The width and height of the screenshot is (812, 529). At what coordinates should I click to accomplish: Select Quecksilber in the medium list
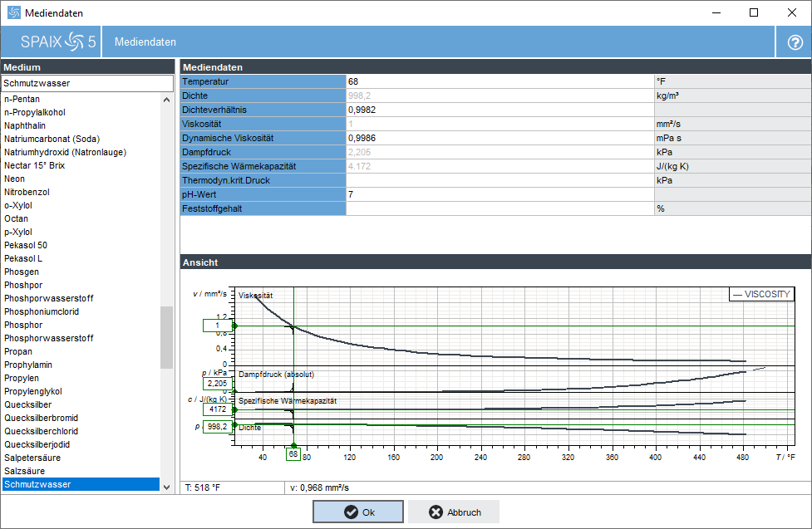28,404
